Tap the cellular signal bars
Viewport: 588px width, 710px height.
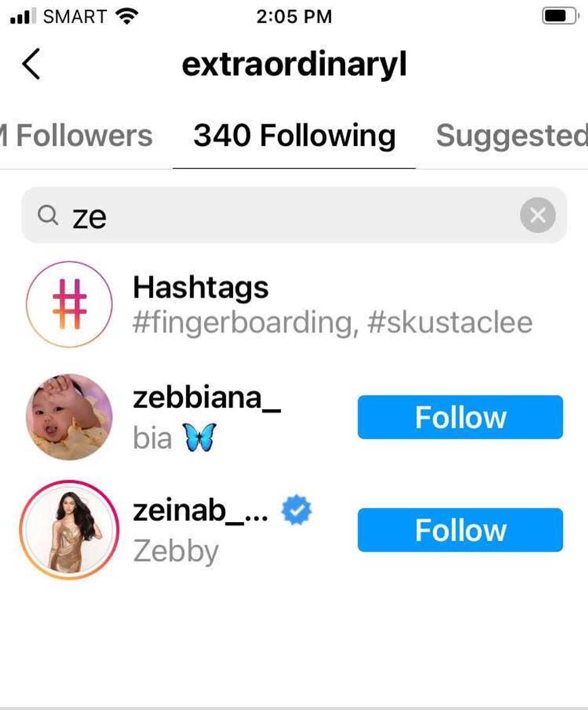click(x=23, y=16)
